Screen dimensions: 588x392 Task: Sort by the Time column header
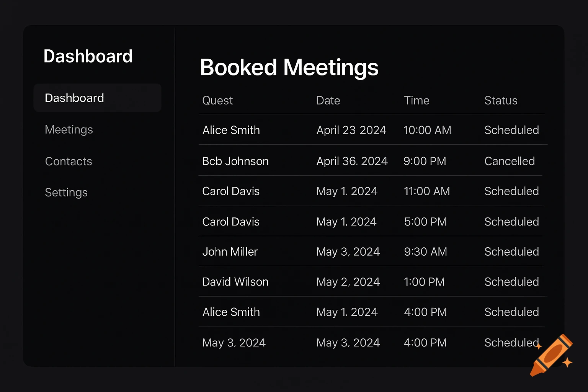point(416,100)
